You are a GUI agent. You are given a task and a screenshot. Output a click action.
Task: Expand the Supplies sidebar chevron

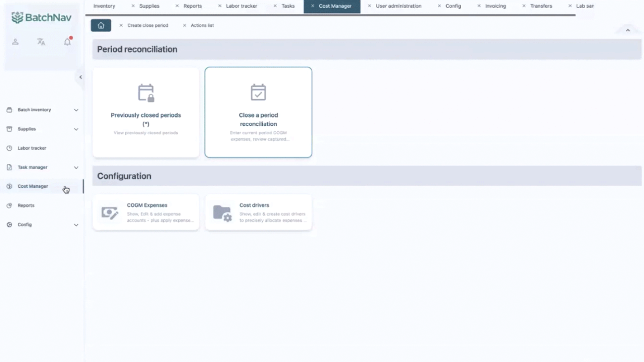pos(76,129)
